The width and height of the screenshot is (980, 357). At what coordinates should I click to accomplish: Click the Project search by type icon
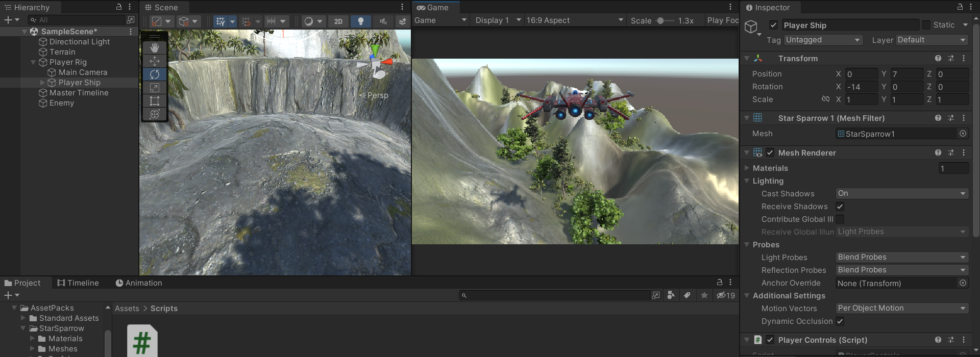671,295
